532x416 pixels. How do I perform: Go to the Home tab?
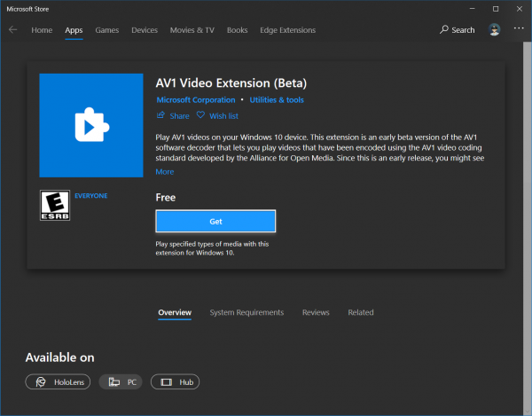pyautogui.click(x=42, y=30)
